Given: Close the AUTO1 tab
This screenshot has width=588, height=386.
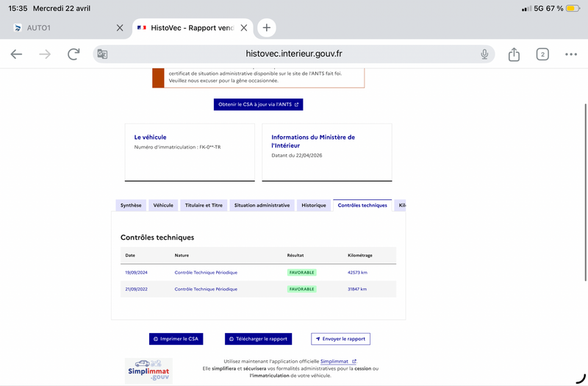Looking at the screenshot, I should [120, 28].
